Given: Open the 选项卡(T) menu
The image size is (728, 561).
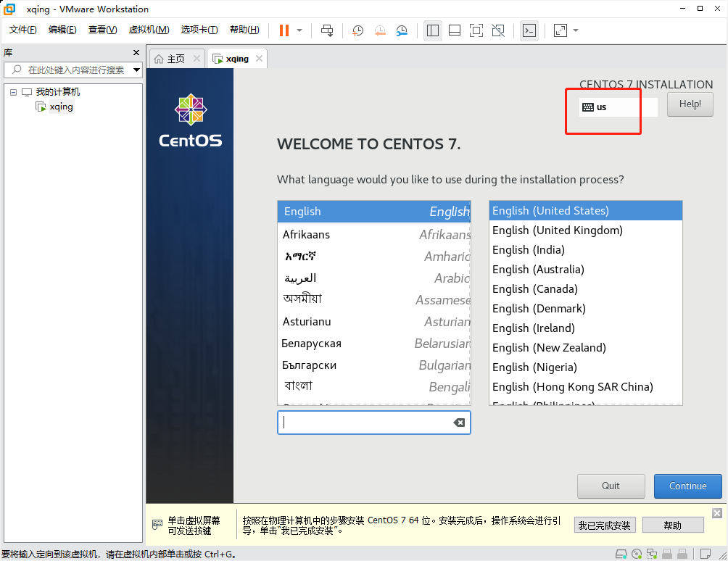Looking at the screenshot, I should [199, 30].
